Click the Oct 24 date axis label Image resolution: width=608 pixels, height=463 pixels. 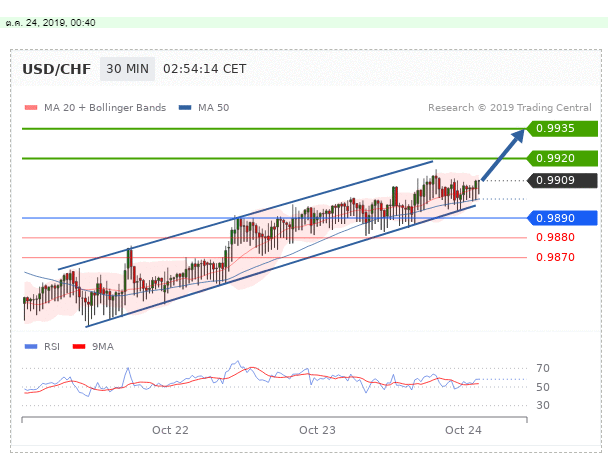point(463,430)
